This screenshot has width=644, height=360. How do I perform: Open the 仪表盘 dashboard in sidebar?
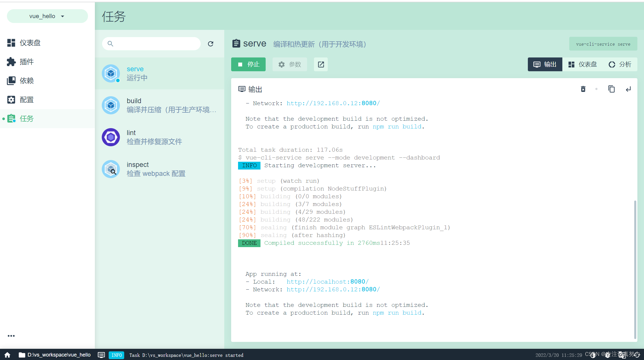click(x=24, y=43)
